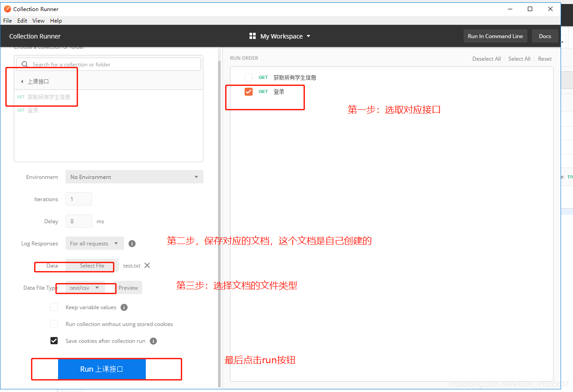Viewport: 573px width, 392px height.
Task: Click the Postman logo in title bar
Action: click(8, 9)
